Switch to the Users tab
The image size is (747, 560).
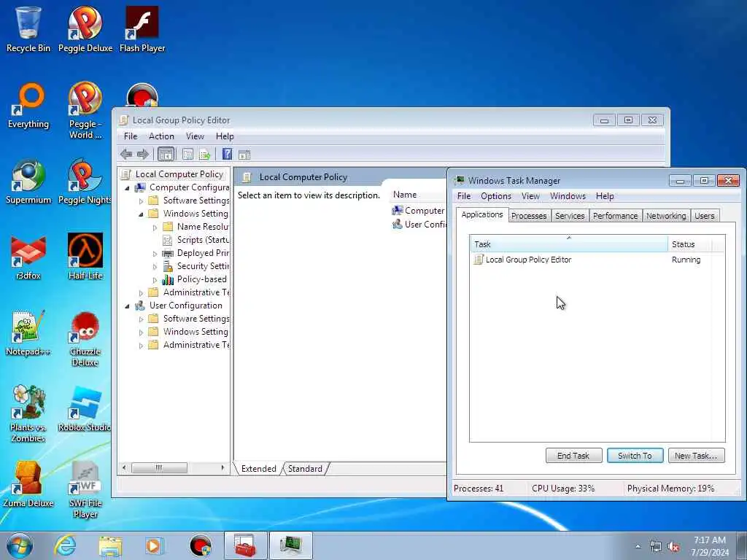tap(704, 216)
